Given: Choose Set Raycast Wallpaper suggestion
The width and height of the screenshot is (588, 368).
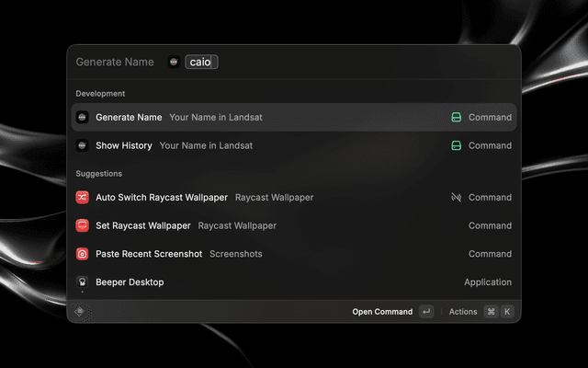Looking at the screenshot, I should click(294, 225).
